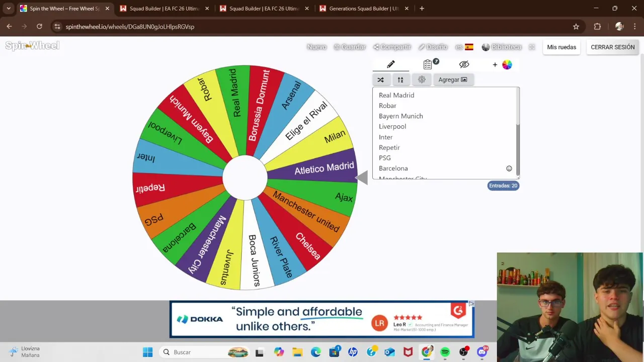Click the Entradas: 20 counter badge

point(503,186)
